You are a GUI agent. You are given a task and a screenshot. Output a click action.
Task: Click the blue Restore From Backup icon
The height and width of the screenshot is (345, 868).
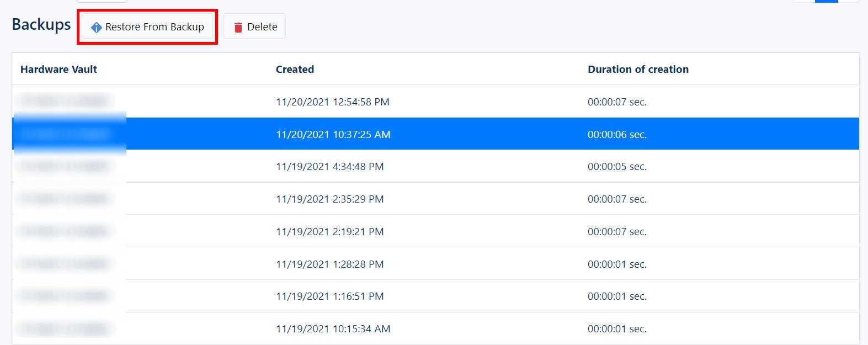coord(96,28)
